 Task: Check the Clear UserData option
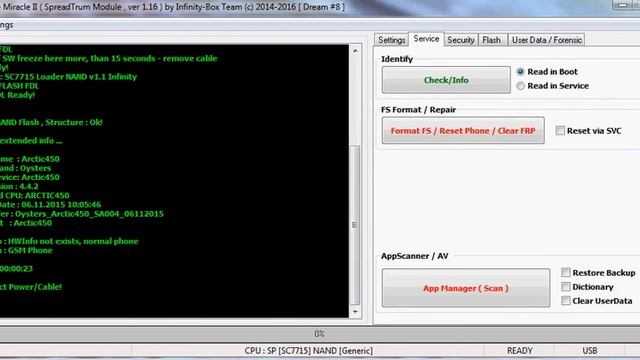(566, 301)
